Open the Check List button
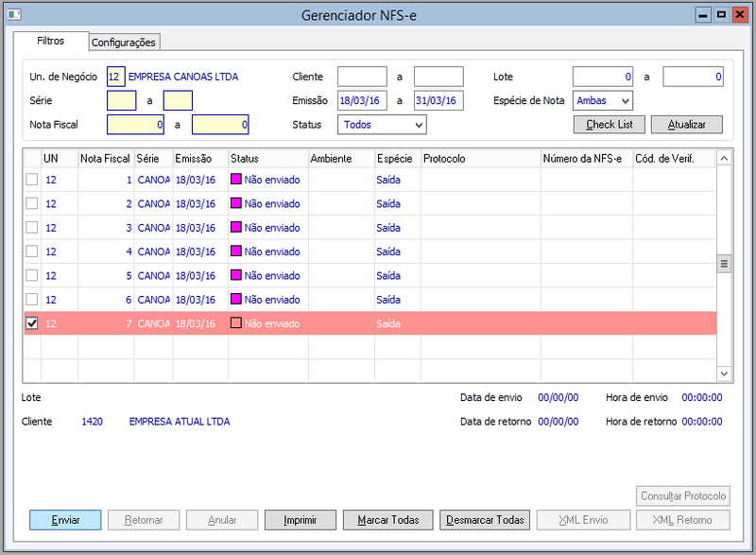Image resolution: width=756 pixels, height=555 pixels. [610, 125]
